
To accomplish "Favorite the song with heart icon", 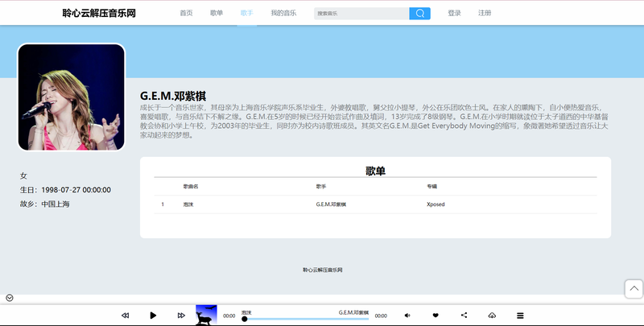I will [436, 316].
